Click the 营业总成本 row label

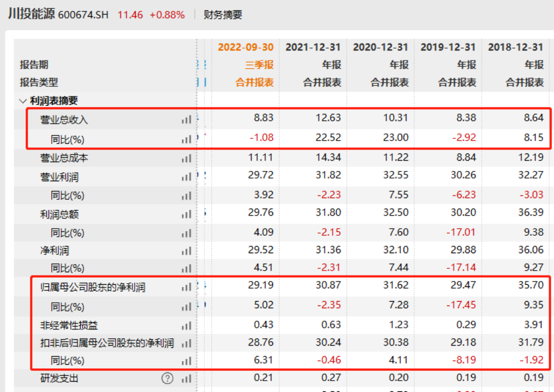pyautogui.click(x=64, y=158)
